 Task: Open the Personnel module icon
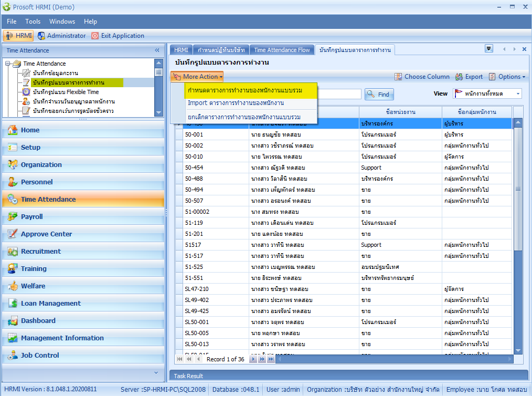point(13,182)
